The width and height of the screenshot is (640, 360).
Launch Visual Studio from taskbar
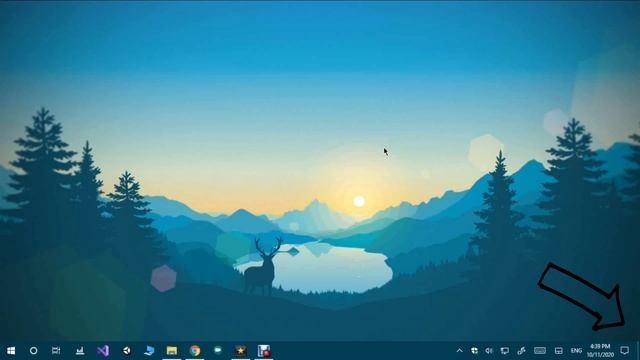point(103,351)
